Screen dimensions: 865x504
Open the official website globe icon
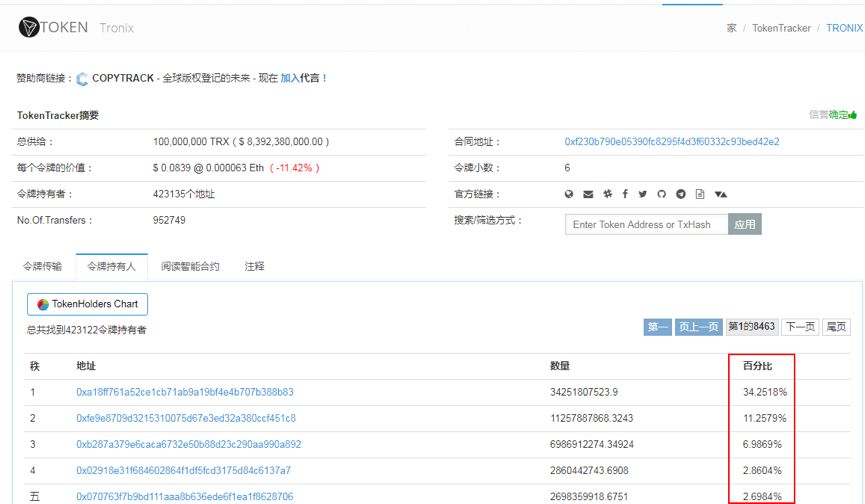tap(569, 194)
